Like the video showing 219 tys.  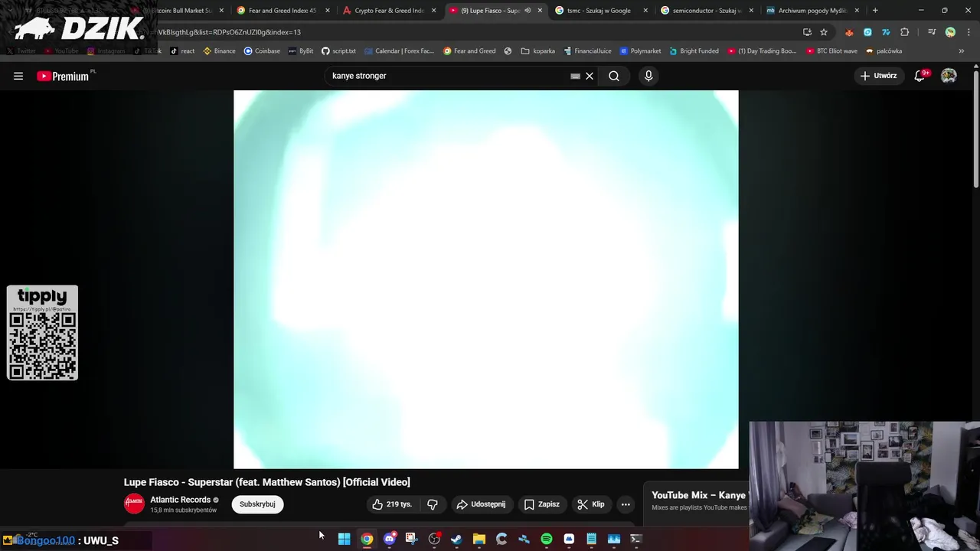[393, 504]
